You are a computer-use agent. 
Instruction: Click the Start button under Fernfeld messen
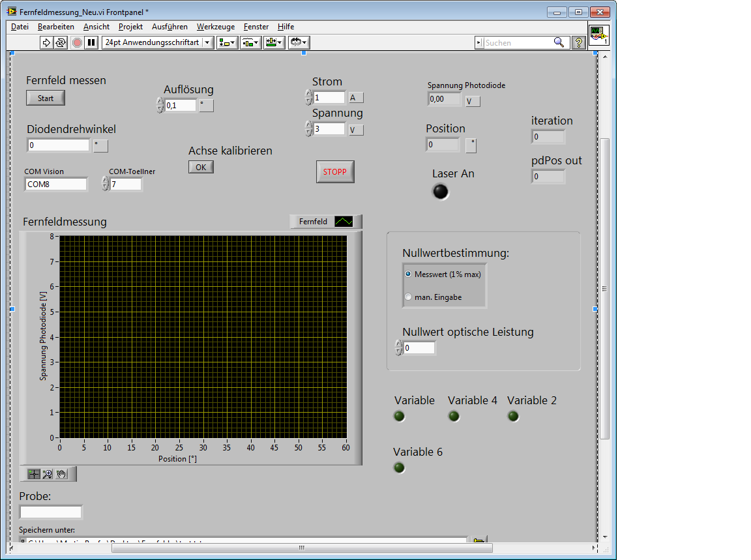pyautogui.click(x=46, y=98)
